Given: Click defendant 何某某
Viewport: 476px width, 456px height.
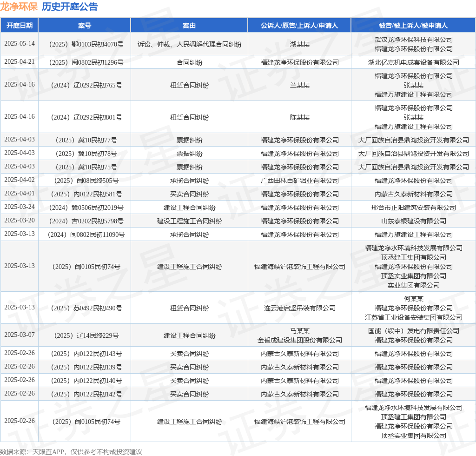Looking at the screenshot, I should (413, 299).
